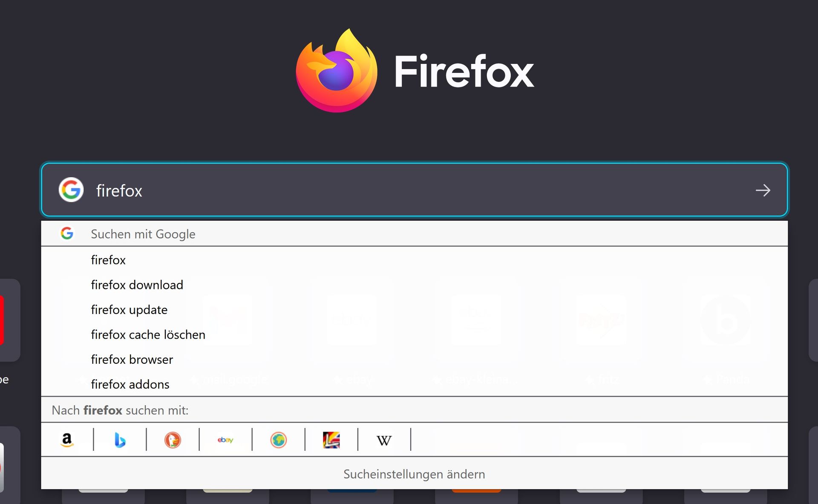Search firefox on Wikipedia icon

(384, 440)
